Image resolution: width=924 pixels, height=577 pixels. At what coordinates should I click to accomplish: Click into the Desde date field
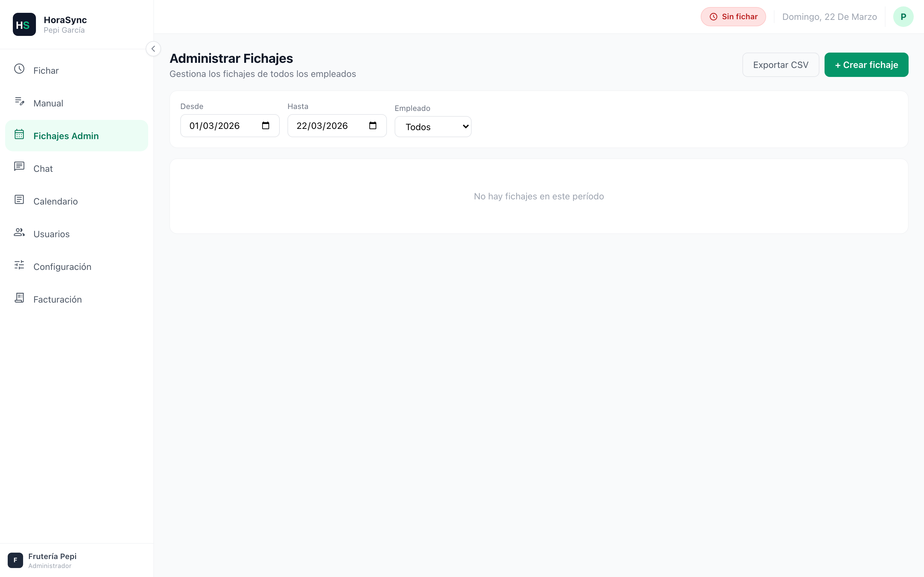215,126
